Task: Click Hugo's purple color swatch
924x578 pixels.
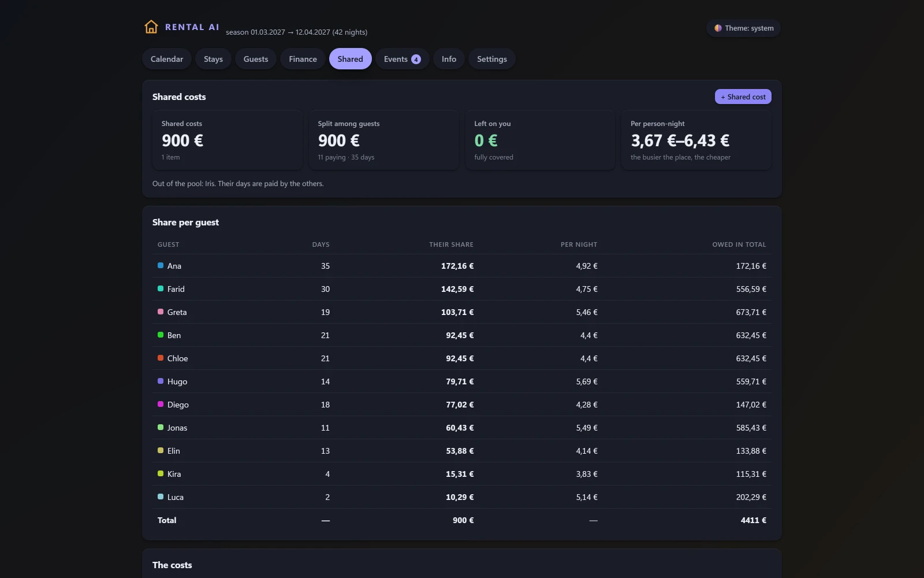Action: 161,381
